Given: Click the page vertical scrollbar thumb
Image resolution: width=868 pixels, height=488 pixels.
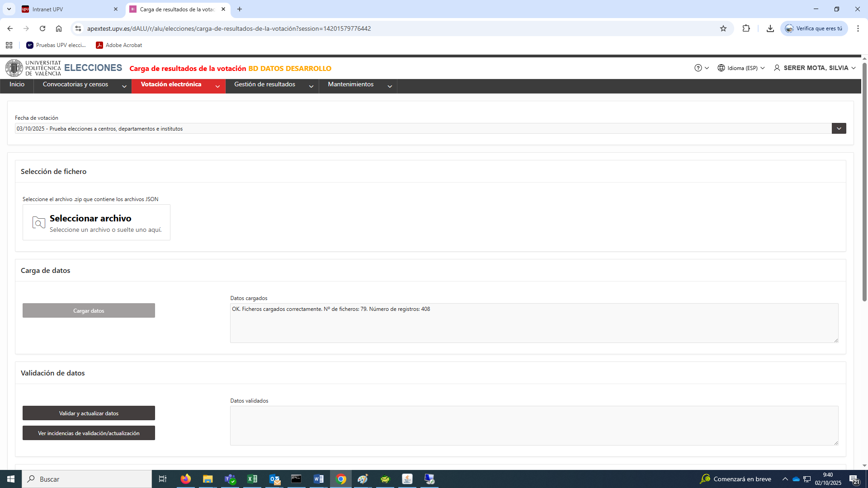Looking at the screenshot, I should point(864,181).
